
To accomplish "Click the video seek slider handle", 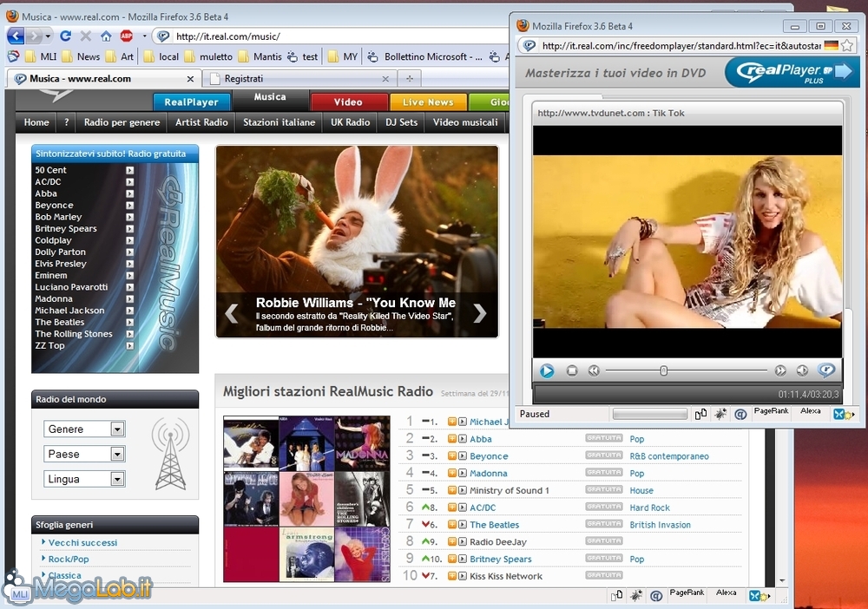I will coord(664,370).
